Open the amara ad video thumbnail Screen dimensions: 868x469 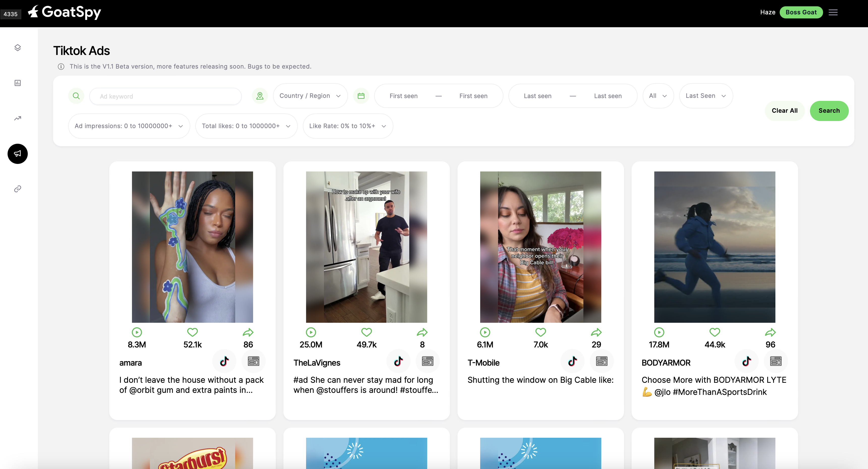tap(193, 247)
